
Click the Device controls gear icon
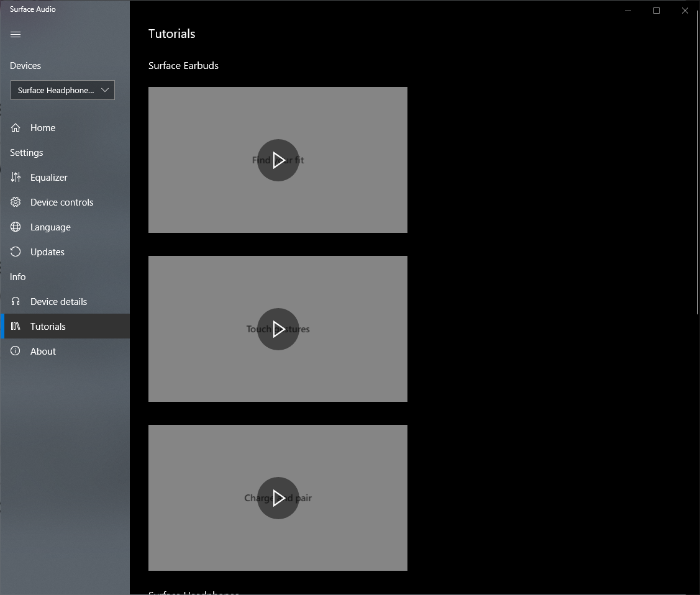(16, 202)
